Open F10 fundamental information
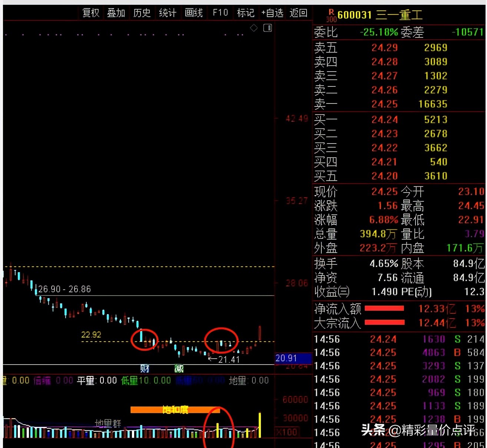Image resolution: width=487 pixels, height=448 pixels. (x=220, y=13)
